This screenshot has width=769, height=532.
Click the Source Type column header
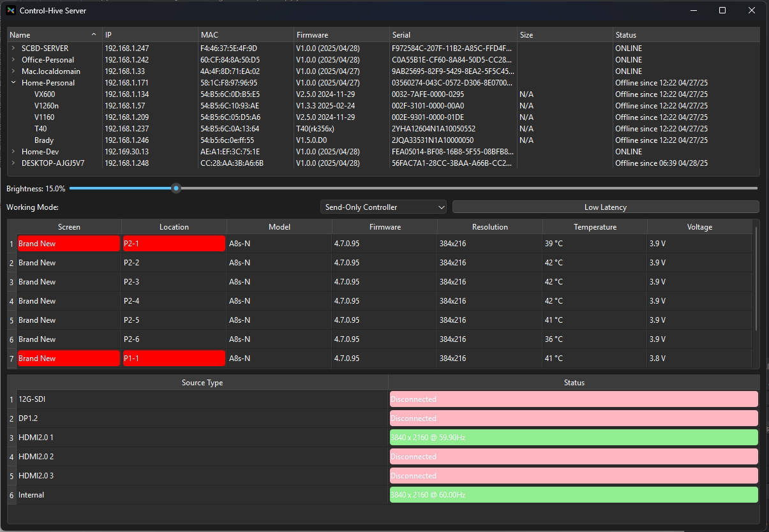click(202, 383)
